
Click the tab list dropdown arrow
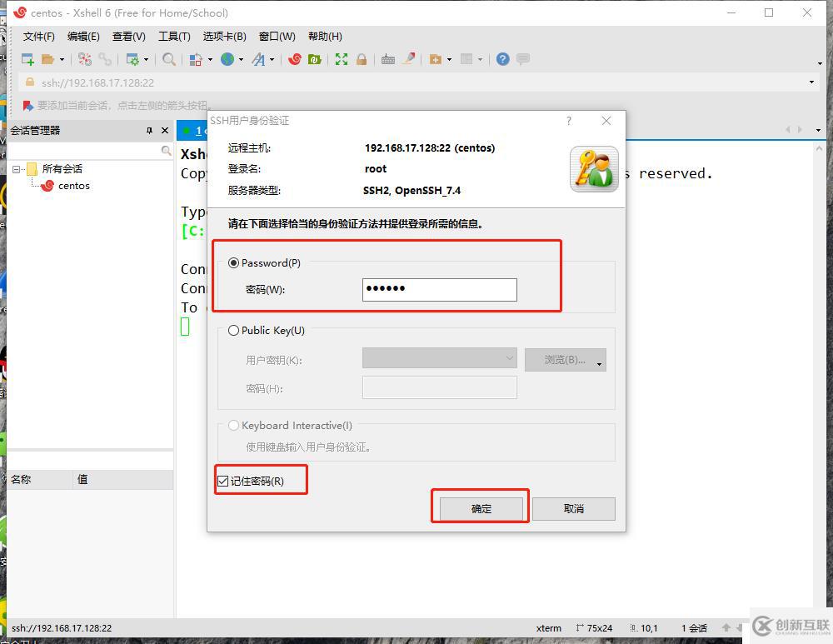click(x=818, y=130)
